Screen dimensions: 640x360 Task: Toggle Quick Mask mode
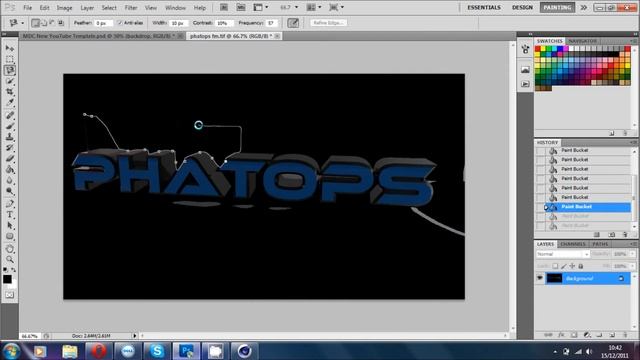point(10,295)
